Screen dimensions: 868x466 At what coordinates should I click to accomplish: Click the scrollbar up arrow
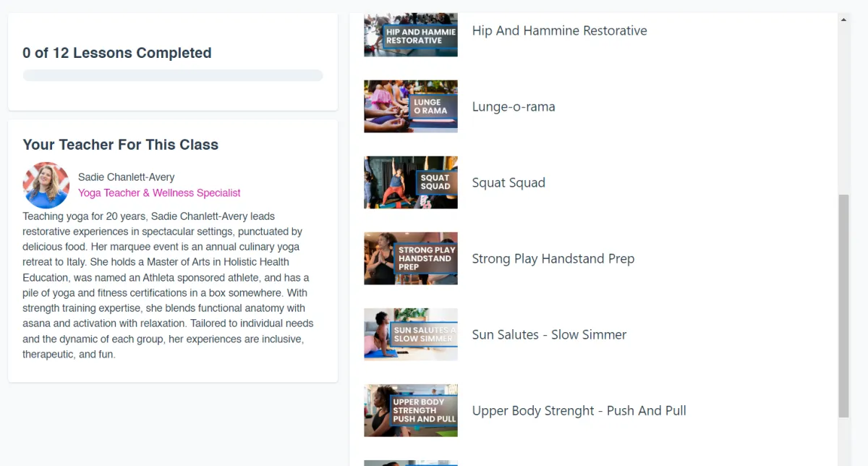[843, 20]
